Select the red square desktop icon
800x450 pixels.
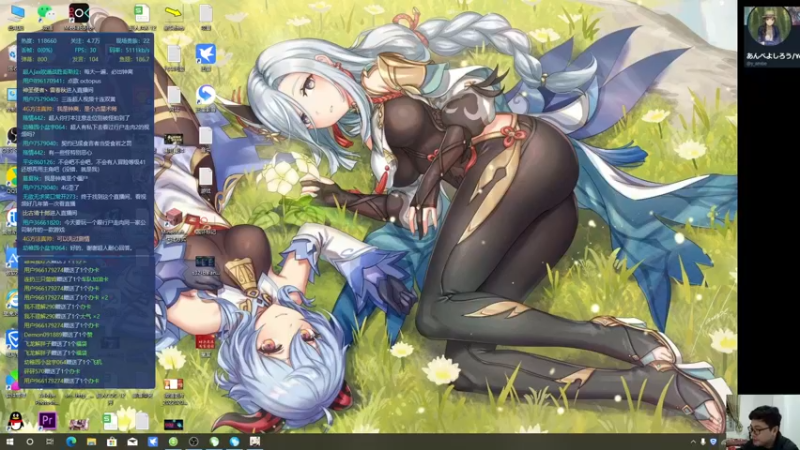tap(206, 343)
